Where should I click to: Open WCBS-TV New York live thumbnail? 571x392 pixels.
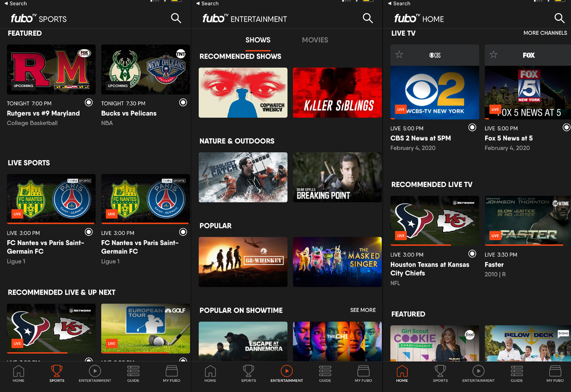click(435, 93)
